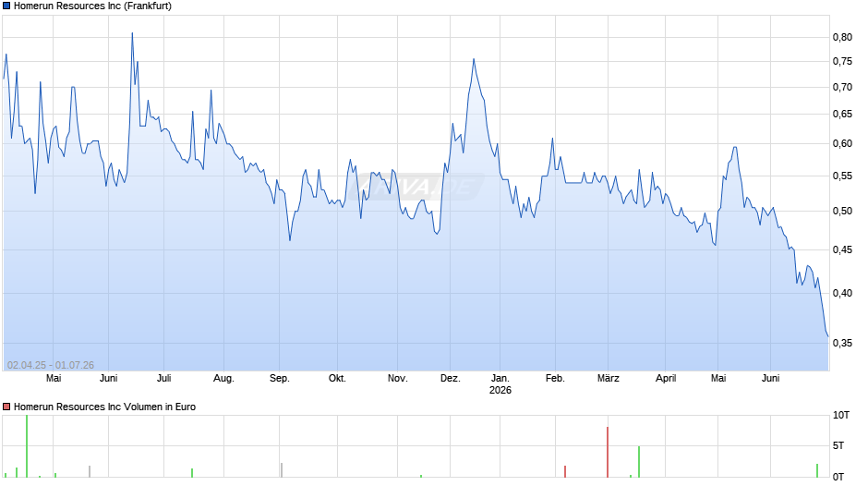Click the tallest green volume bar in April 2025
The image size is (868, 486).
[x=27, y=445]
